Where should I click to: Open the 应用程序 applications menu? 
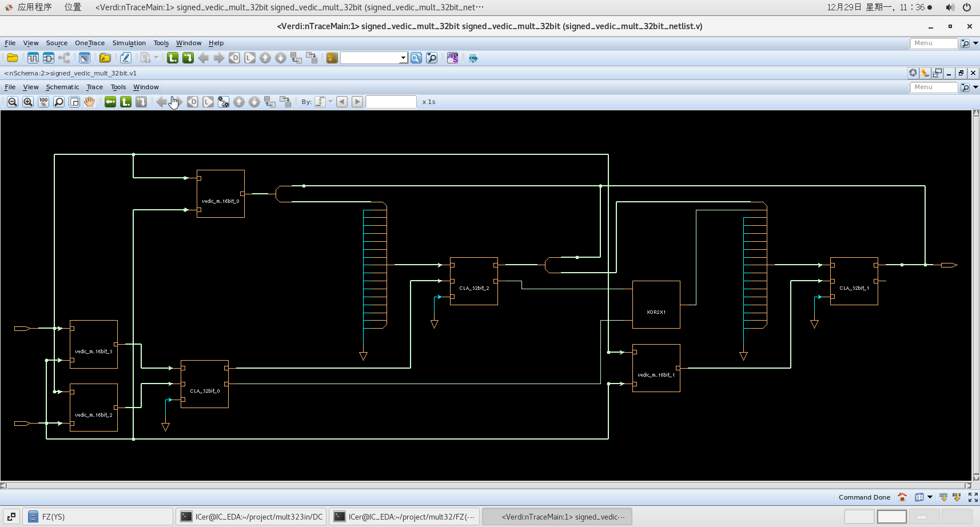click(x=34, y=7)
